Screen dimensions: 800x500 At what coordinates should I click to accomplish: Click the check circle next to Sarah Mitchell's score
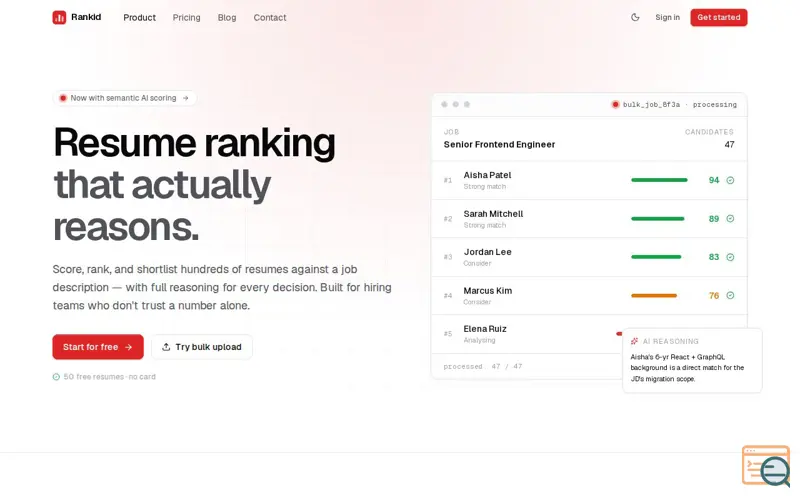[x=730, y=218]
